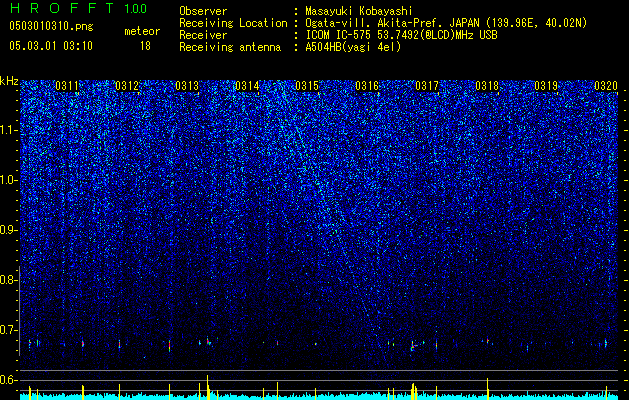Viewport: 629px width, 400px height.
Task: Click the 0313 time marker
Action: click(187, 86)
